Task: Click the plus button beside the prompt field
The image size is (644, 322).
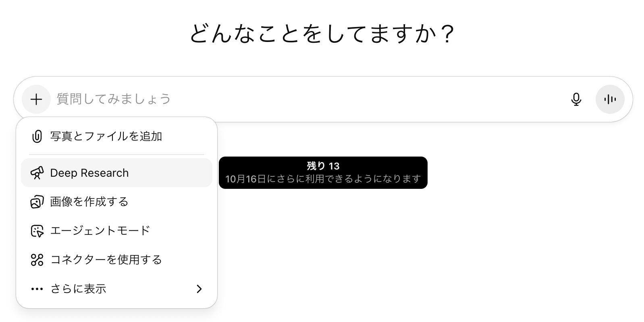Action: click(x=36, y=99)
